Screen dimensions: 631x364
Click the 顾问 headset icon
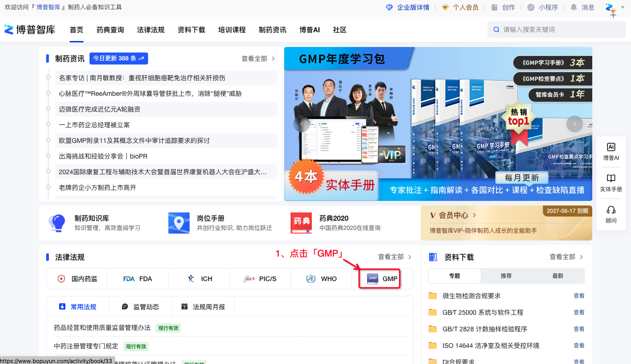point(611,210)
